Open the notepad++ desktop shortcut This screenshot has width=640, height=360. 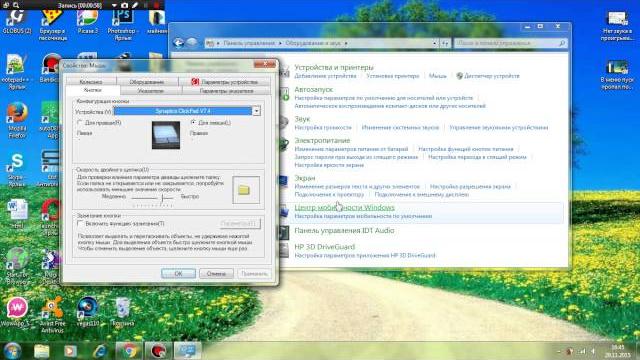pyautogui.click(x=16, y=72)
